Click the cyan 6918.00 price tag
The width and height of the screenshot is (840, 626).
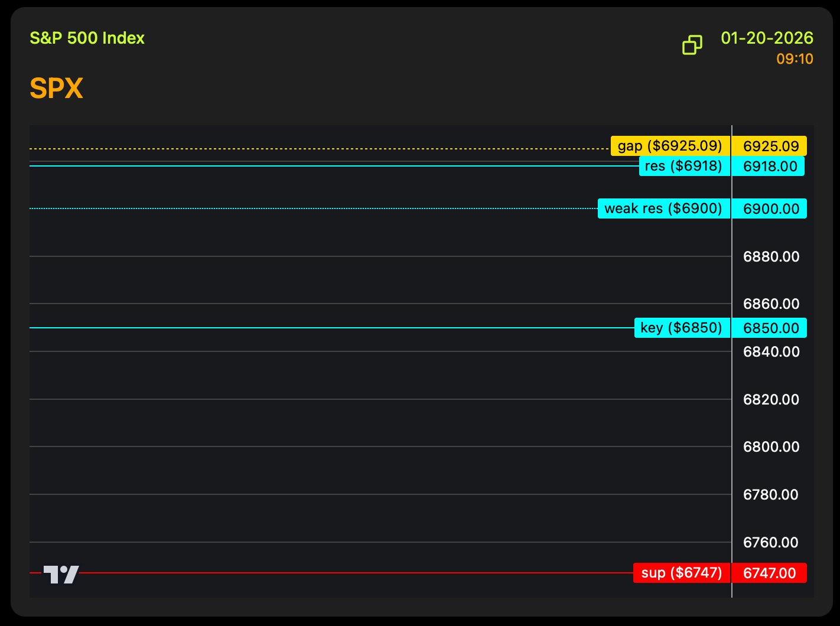coord(770,167)
